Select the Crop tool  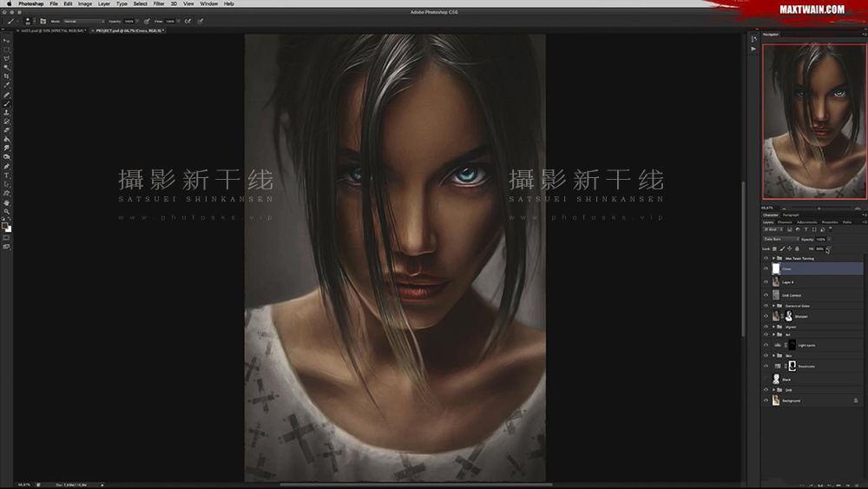point(7,76)
